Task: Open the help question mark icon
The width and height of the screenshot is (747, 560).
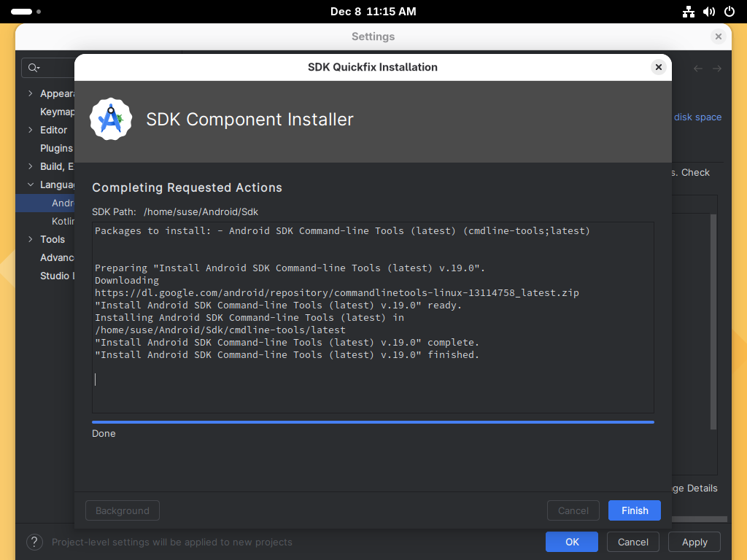Action: tap(34, 542)
